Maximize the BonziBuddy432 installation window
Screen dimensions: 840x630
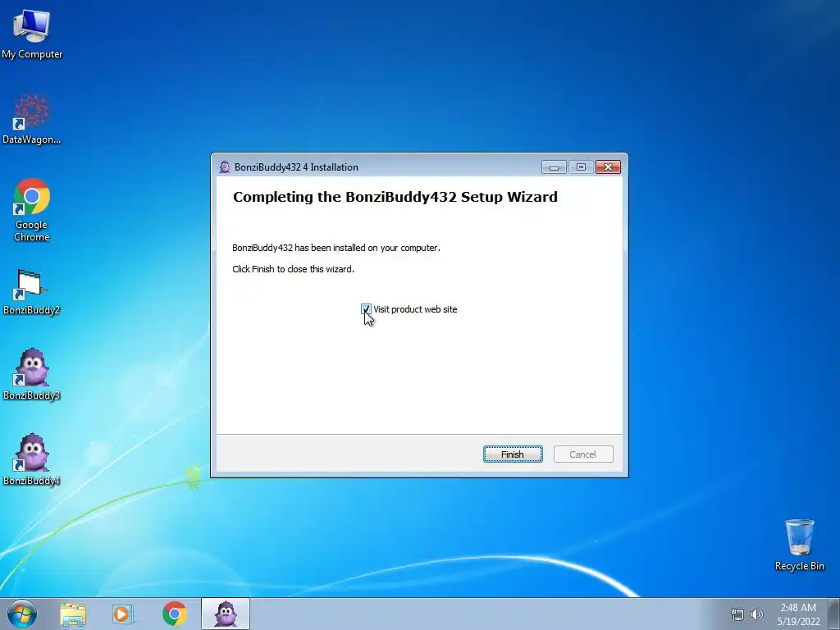tap(581, 167)
